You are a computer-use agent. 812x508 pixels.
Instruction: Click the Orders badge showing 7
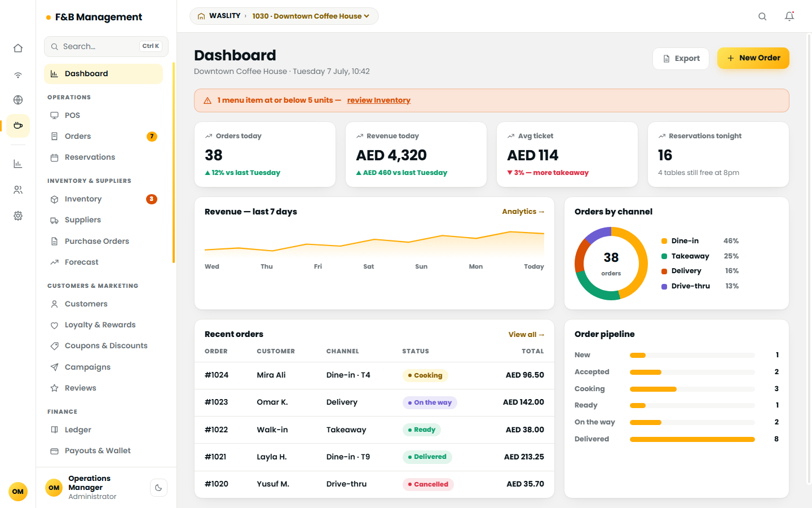(x=152, y=137)
